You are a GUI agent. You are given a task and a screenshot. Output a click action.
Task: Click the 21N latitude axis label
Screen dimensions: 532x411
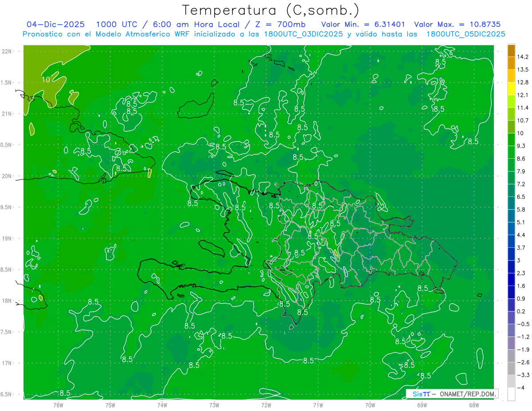(x=7, y=114)
